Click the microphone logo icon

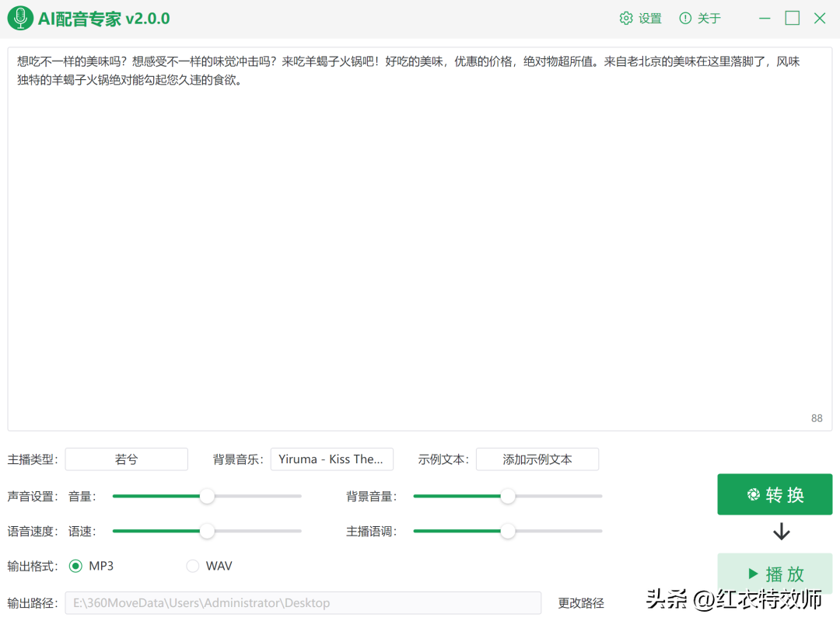(19, 17)
